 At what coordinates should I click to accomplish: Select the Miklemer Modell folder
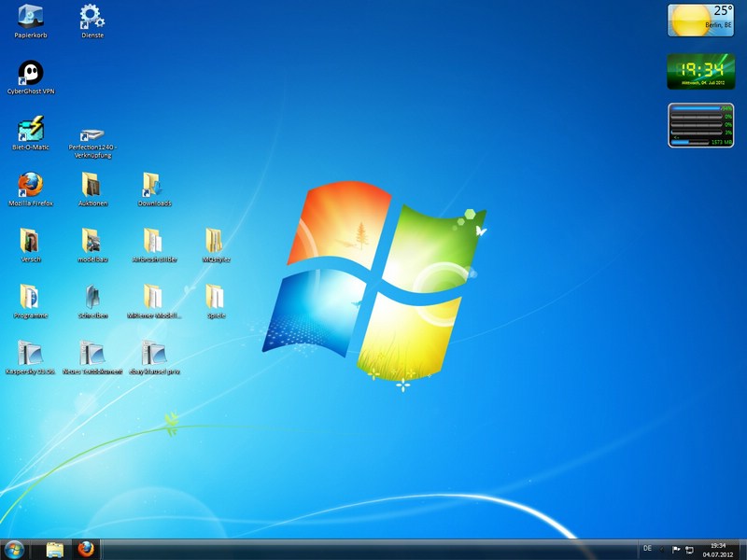click(154, 301)
